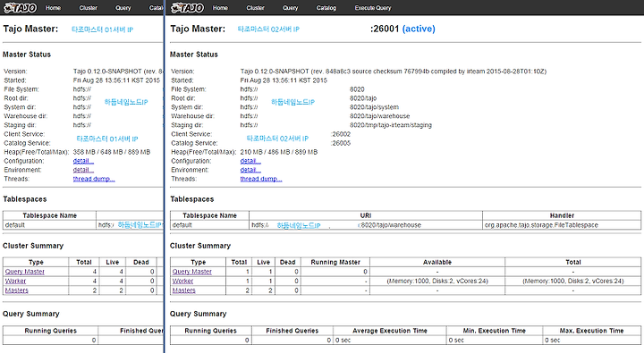Open thread dump link in right window

point(261,179)
